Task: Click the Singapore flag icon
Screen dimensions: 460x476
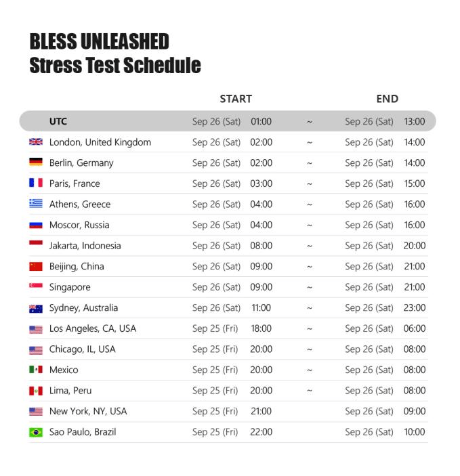Action: [x=36, y=285]
